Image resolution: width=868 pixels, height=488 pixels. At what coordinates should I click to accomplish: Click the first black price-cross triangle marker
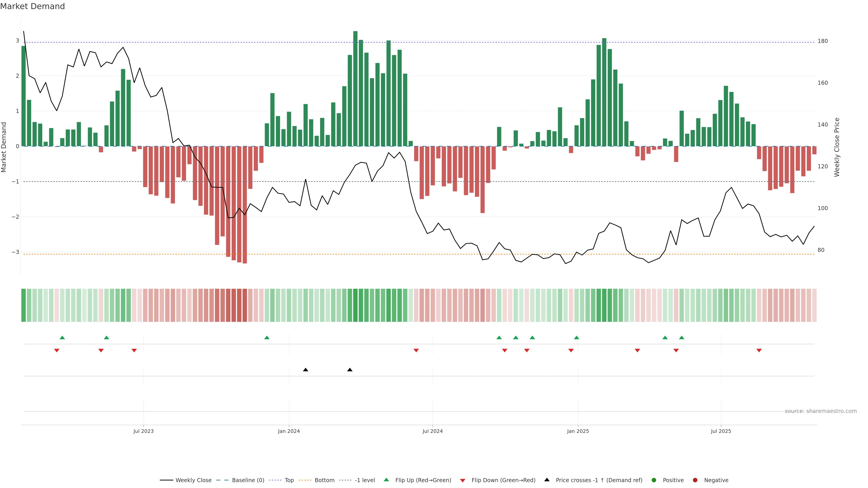coord(306,370)
